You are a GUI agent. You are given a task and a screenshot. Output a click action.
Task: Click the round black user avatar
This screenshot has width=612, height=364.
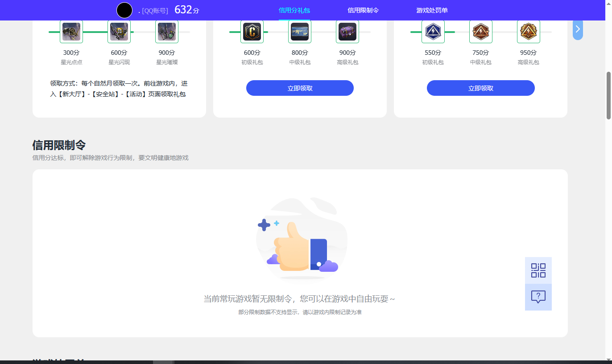pyautogui.click(x=124, y=10)
